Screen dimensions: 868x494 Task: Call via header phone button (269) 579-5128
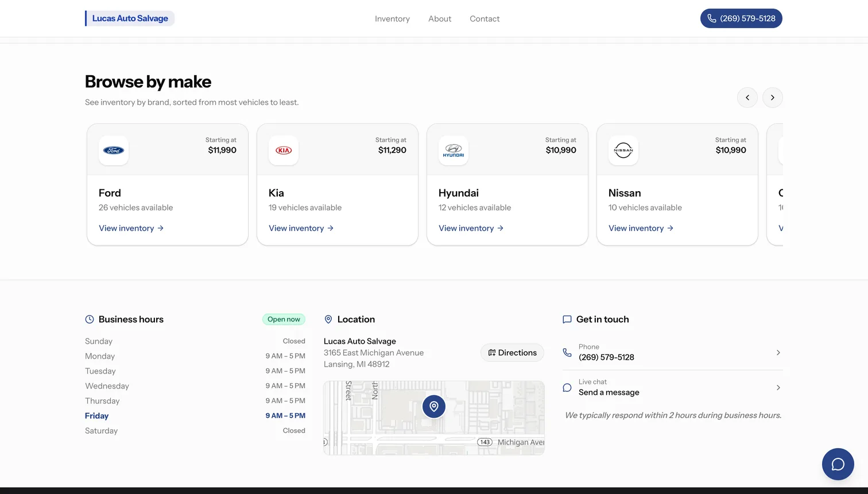[741, 18]
